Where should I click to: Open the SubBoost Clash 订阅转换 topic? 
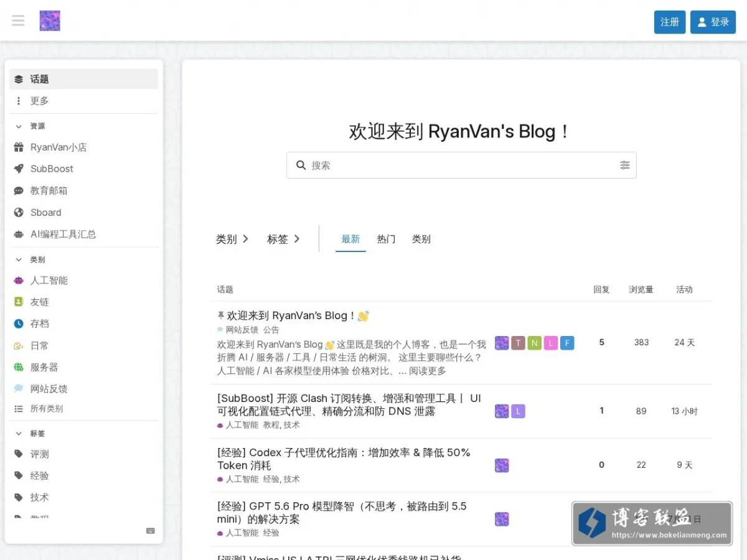pyautogui.click(x=349, y=404)
